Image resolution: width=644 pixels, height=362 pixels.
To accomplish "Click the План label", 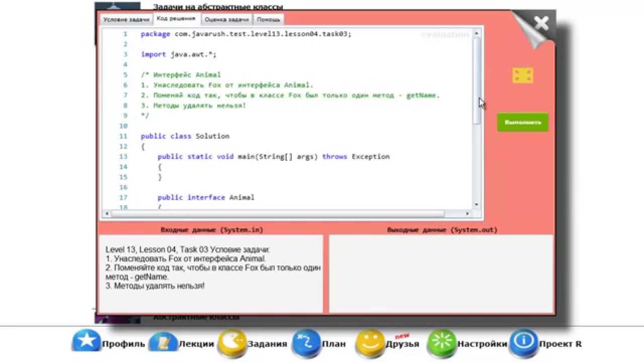I will tap(334, 344).
